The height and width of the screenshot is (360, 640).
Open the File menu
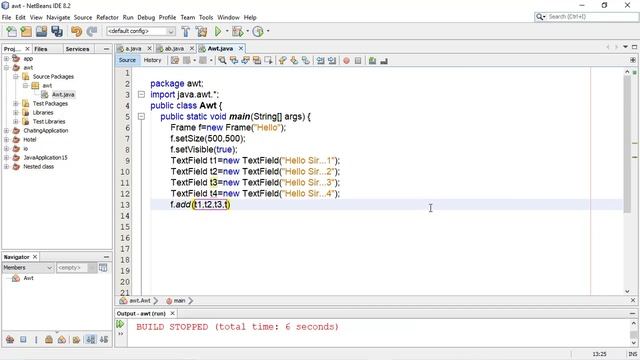pyautogui.click(x=7, y=18)
